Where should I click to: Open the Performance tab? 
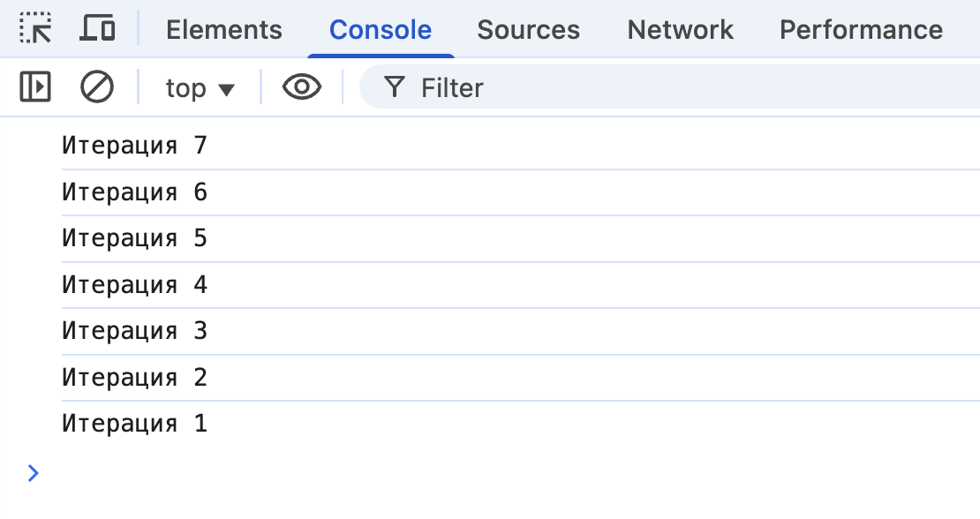click(861, 30)
